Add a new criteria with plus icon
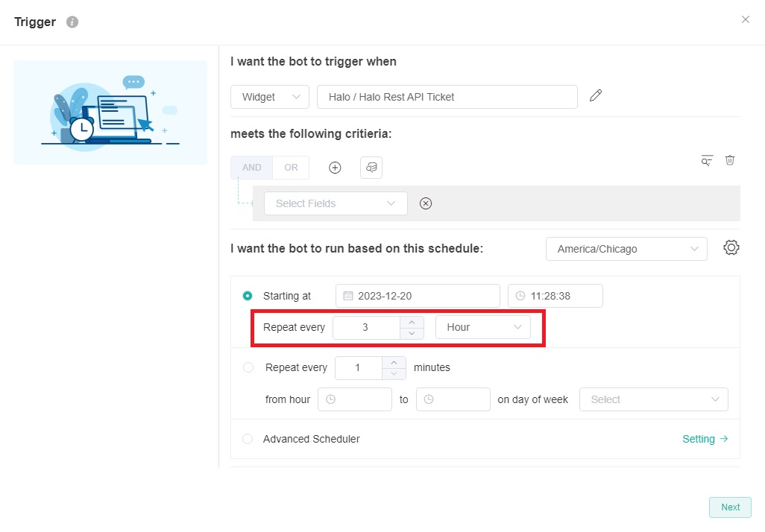This screenshot has width=765, height=532. tap(335, 168)
